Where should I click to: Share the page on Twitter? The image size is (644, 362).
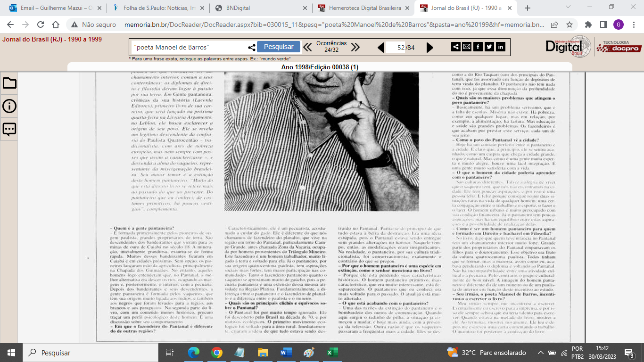coord(489,47)
